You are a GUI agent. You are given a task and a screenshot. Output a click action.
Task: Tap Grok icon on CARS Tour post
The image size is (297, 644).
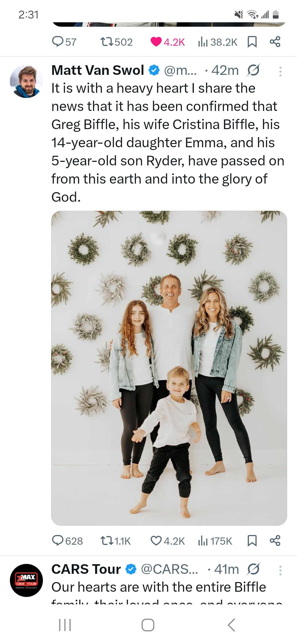tap(253, 569)
